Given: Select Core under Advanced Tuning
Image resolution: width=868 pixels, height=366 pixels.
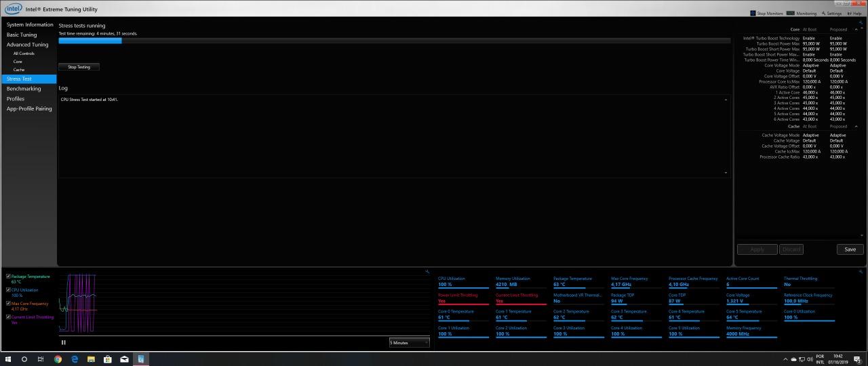Looking at the screenshot, I should click(18, 62).
